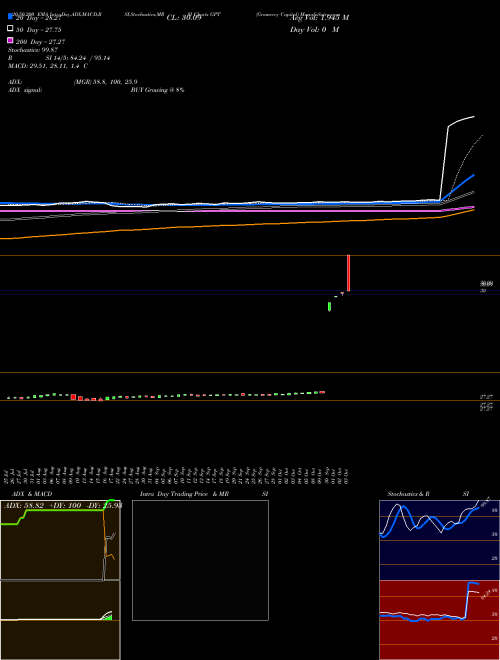
Task: Click the 'ADX signal:' label
Action: click(x=25, y=90)
